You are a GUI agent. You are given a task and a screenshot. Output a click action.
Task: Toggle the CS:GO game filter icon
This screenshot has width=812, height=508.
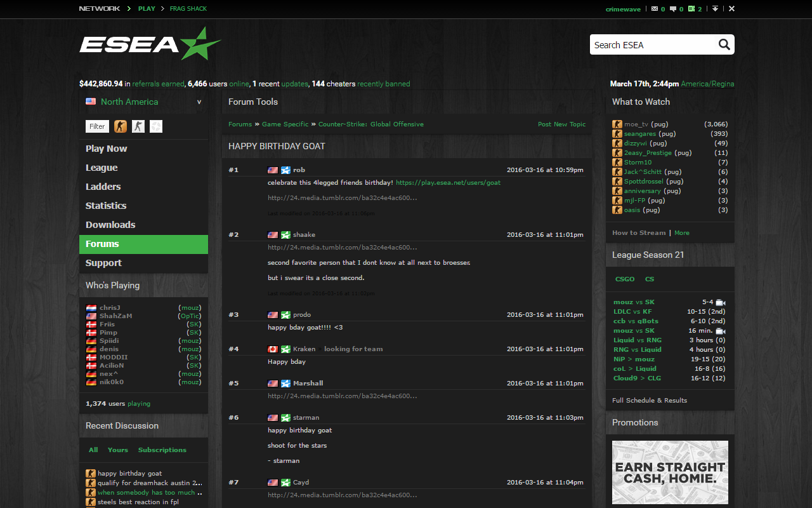(121, 126)
